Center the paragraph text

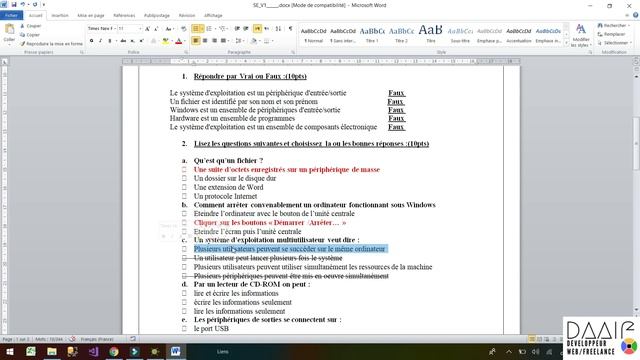[205, 41]
